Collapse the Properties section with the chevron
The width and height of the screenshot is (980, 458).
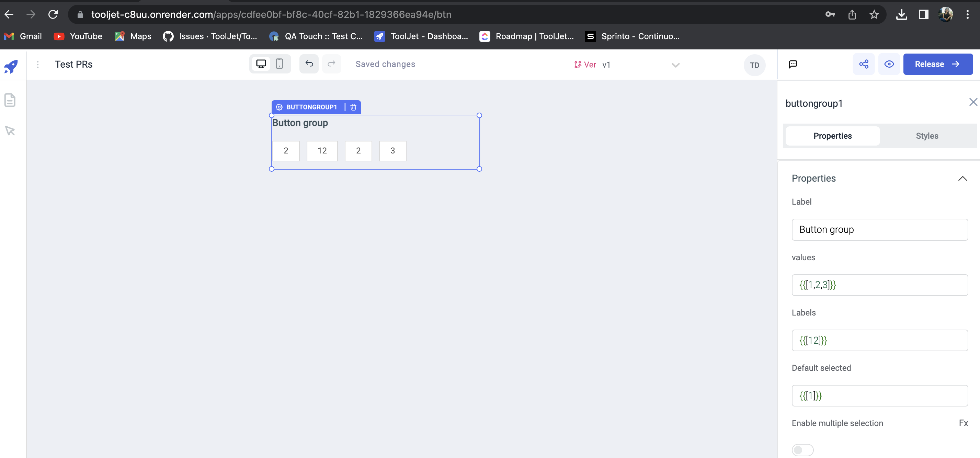point(962,179)
